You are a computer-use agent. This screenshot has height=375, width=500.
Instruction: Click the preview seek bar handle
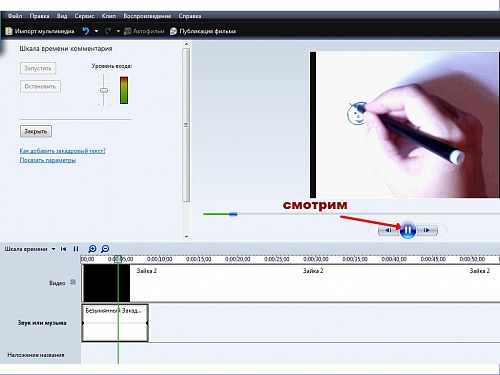[x=233, y=214]
